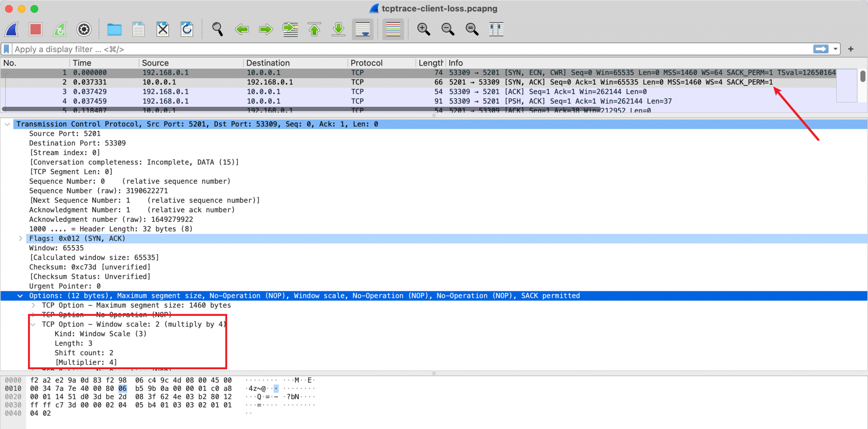Collapse the Window scale TCP option
Viewport: 868px width, 429px height.
[33, 324]
